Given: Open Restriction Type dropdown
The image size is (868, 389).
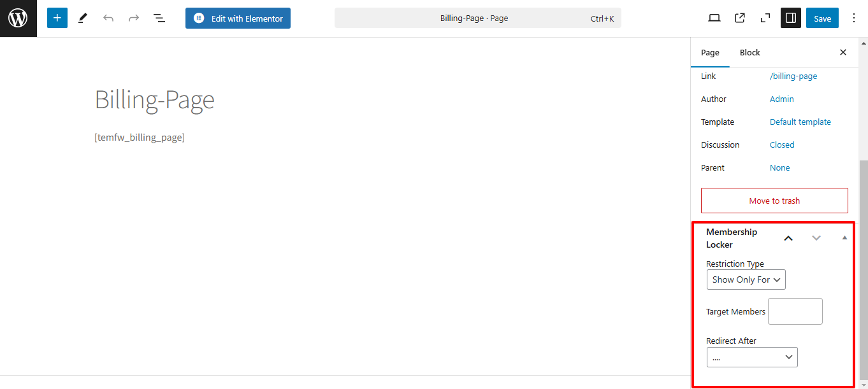Looking at the screenshot, I should (746, 279).
